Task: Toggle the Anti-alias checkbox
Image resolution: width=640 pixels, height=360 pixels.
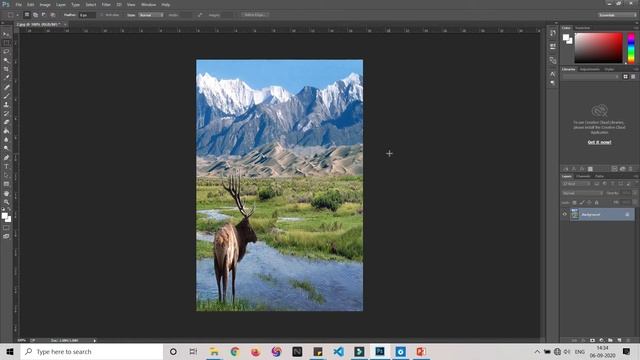Action: 102,15
